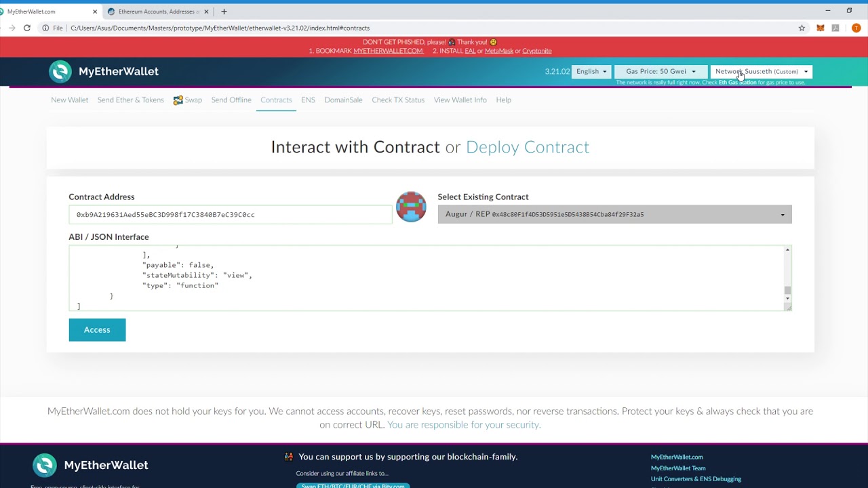Switch to the MyEtherWallet.com browser tab
This screenshot has height=488, width=868.
pyautogui.click(x=47, y=12)
